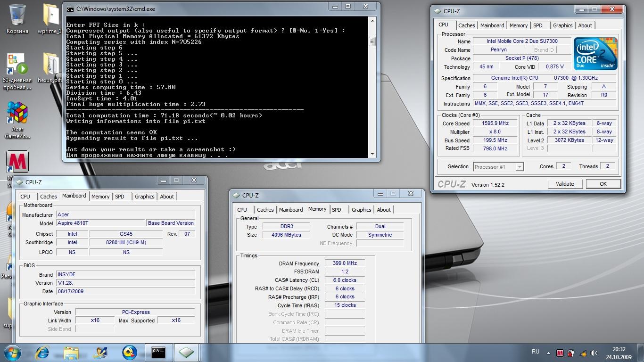Click the memory Size value 4096 MBytes
The height and width of the screenshot is (362, 644).
(x=286, y=235)
